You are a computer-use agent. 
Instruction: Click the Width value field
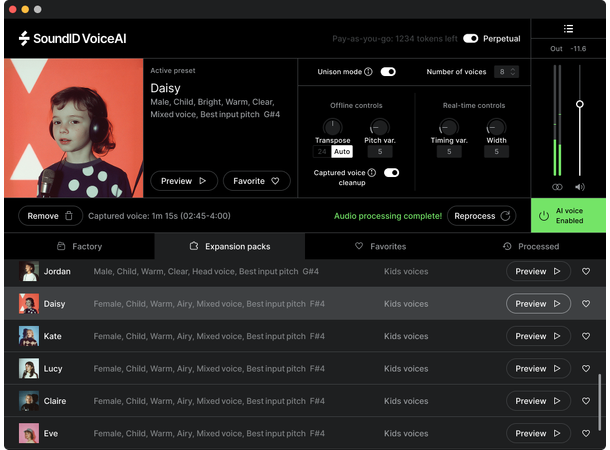coord(496,151)
